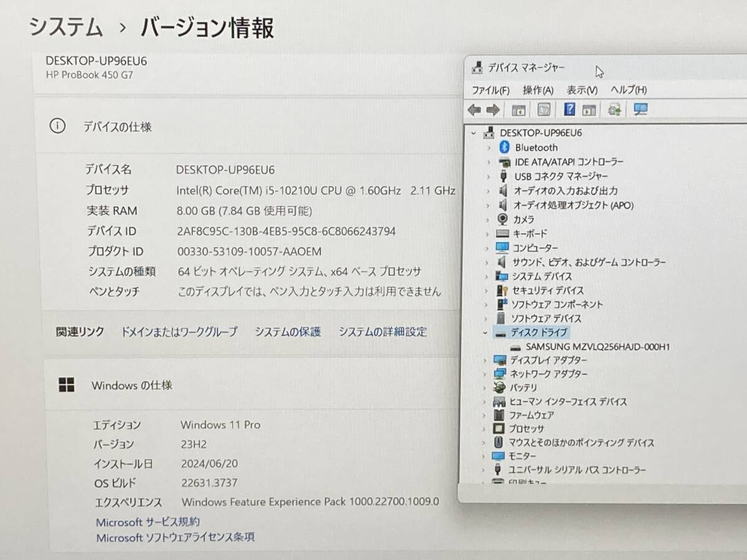Screen dimensions: 747x560
Task: Expand the ディスプレイ アダプター node
Action: tap(486, 360)
